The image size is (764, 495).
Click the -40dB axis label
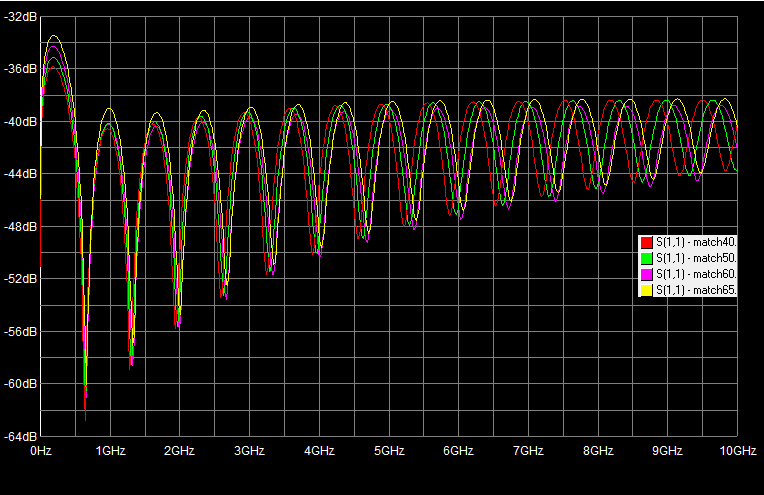pos(20,121)
